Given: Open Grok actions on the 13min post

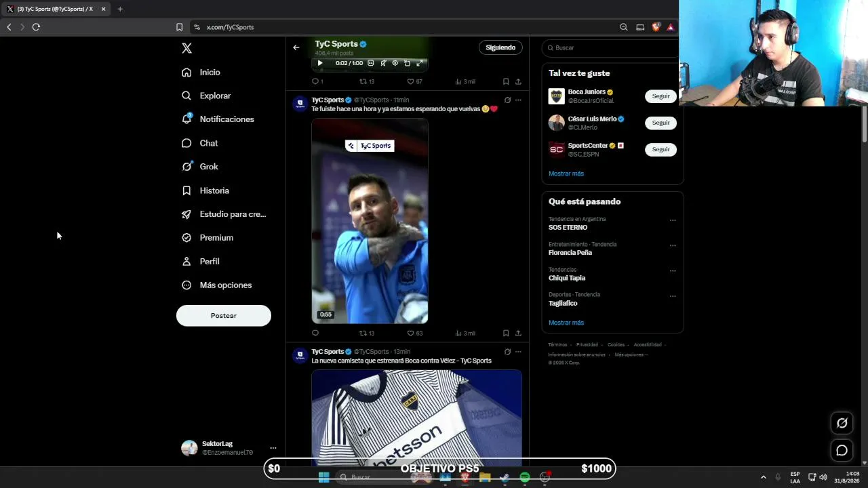Looking at the screenshot, I should click(x=507, y=352).
